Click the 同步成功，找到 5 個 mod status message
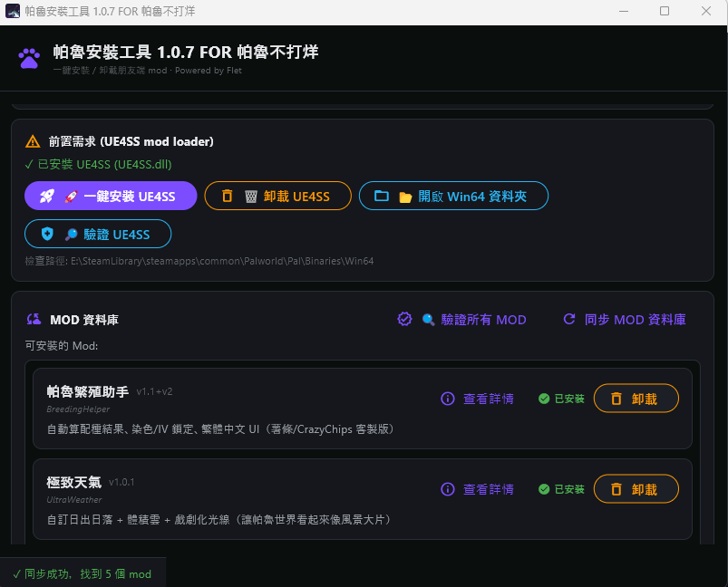Screen dimensions: 728x587 click(x=83, y=574)
